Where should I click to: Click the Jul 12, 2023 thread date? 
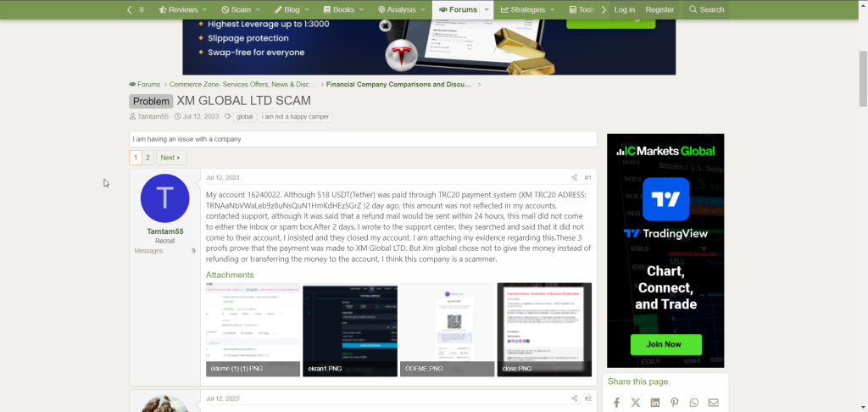pyautogui.click(x=200, y=117)
